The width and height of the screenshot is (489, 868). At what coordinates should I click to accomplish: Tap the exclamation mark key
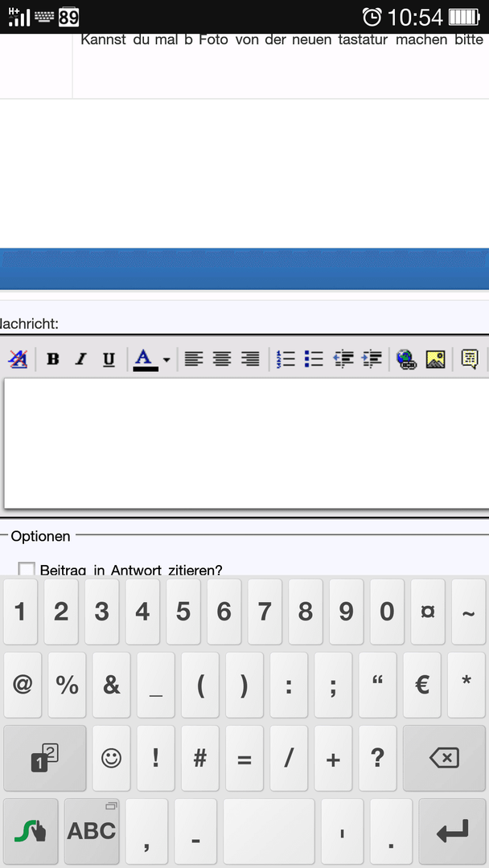(x=155, y=759)
